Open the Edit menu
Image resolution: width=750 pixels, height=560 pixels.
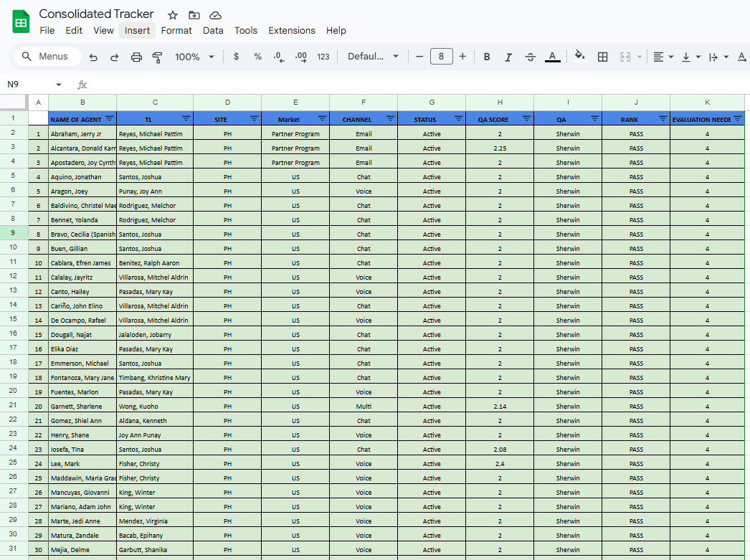[x=74, y=31]
